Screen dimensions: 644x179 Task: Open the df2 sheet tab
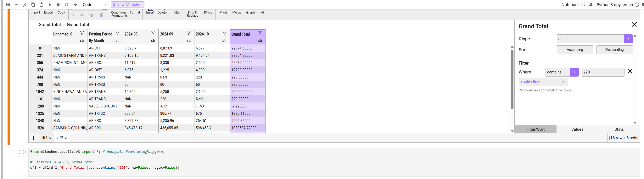coord(62,138)
